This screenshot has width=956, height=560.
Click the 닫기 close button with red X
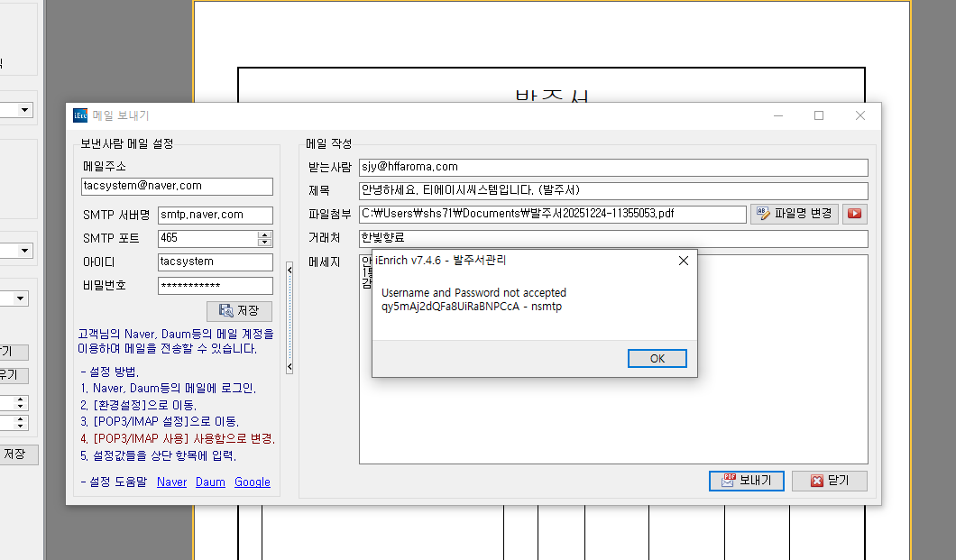(829, 481)
